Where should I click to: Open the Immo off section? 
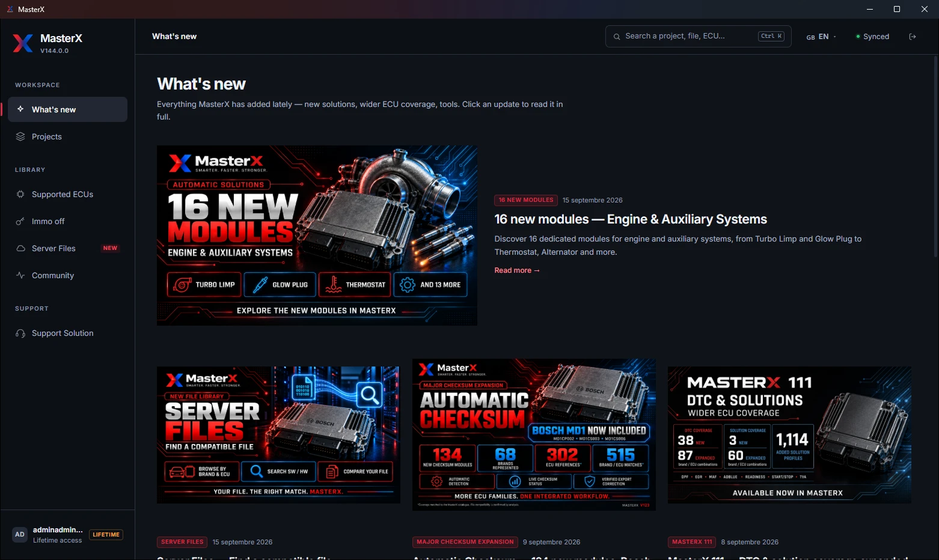click(x=67, y=221)
